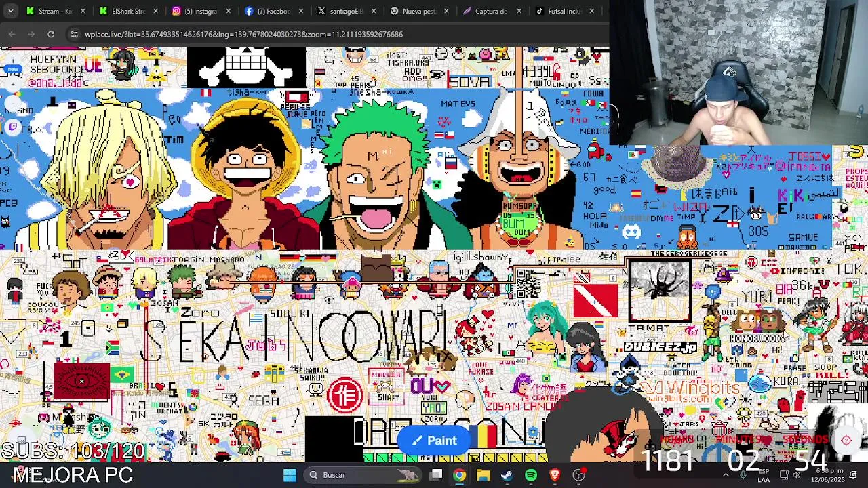The image size is (868, 488).
Task: Close the Captura de tab
Action: click(519, 11)
